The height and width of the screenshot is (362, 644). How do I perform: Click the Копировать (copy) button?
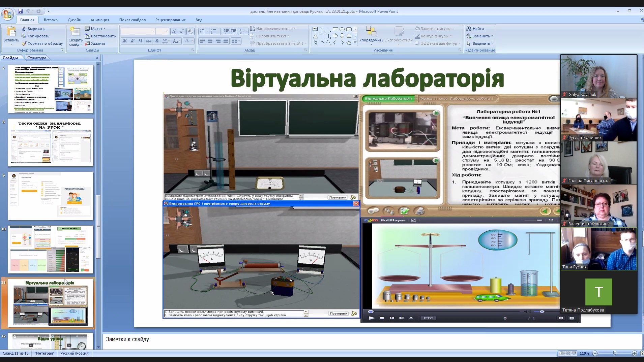coord(35,36)
